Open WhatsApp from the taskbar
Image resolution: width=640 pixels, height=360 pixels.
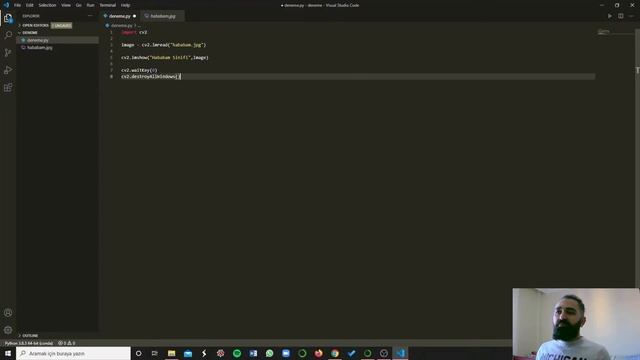tap(269, 353)
